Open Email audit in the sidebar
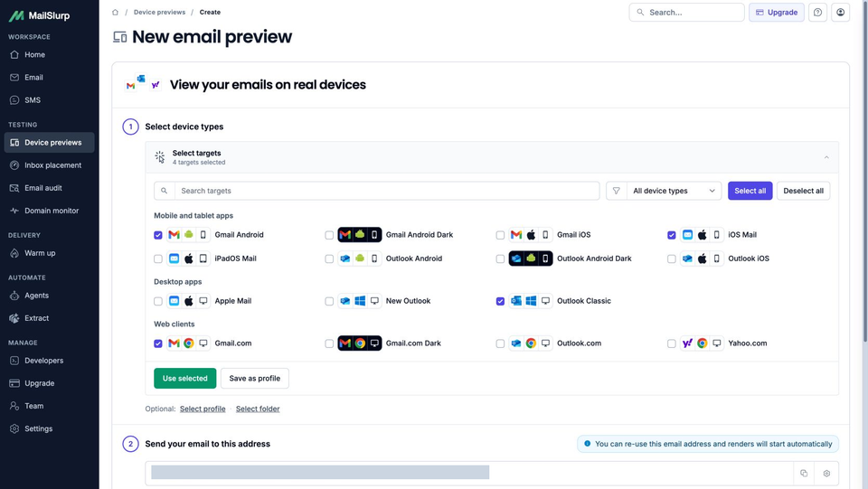The width and height of the screenshot is (868, 489). tap(49, 188)
